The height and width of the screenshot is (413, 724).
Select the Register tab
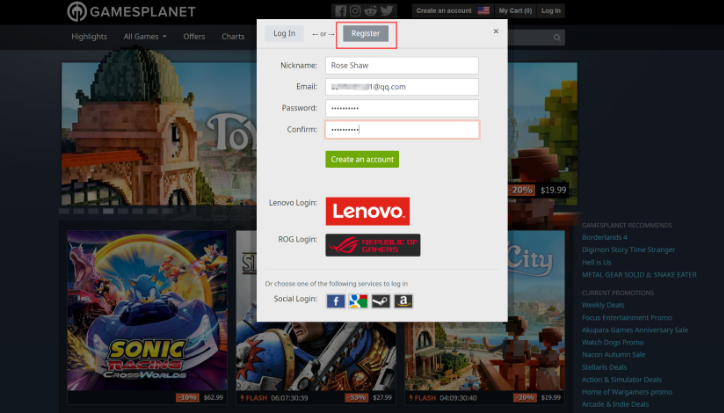365,33
